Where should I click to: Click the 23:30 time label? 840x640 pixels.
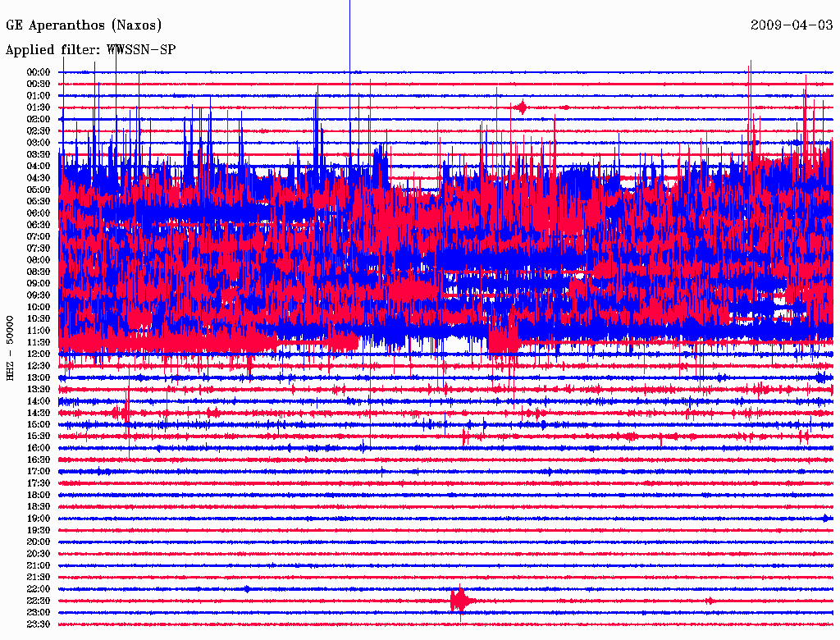[39, 624]
